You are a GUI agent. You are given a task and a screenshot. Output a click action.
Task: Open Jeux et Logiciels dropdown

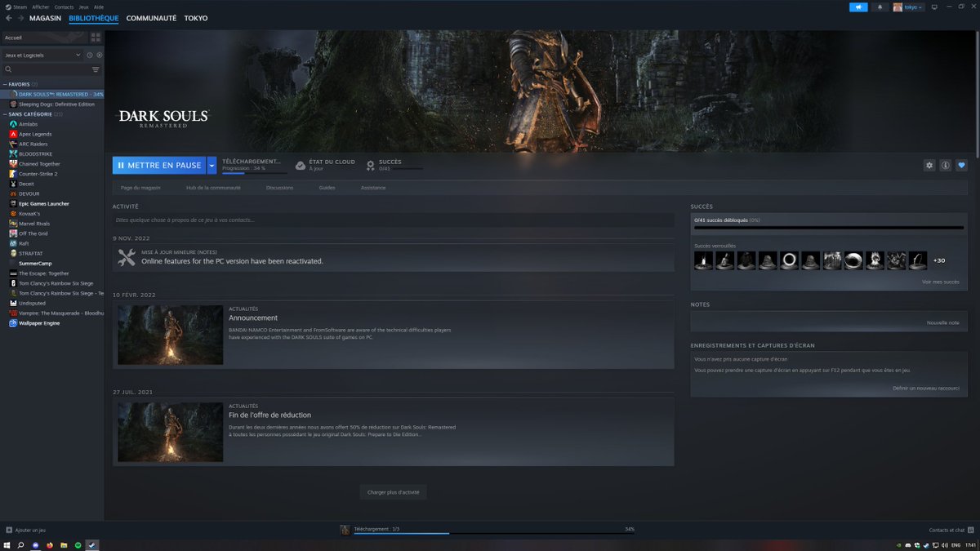42,55
